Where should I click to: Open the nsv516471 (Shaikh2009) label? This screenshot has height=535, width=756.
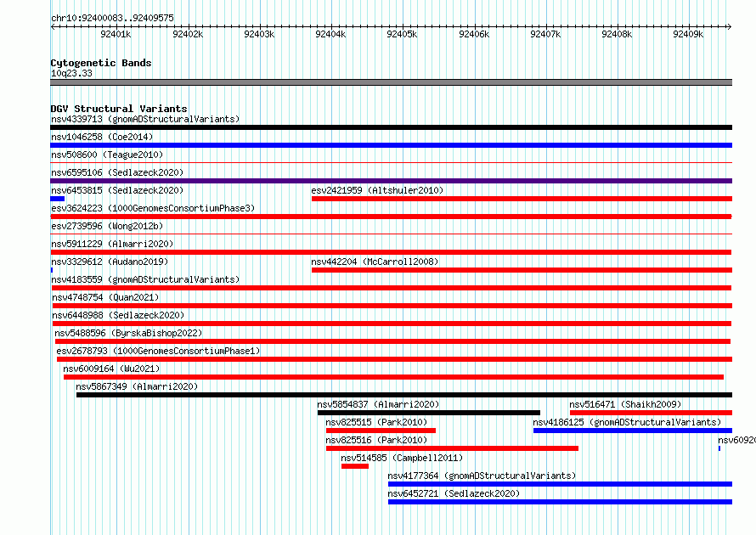point(625,404)
